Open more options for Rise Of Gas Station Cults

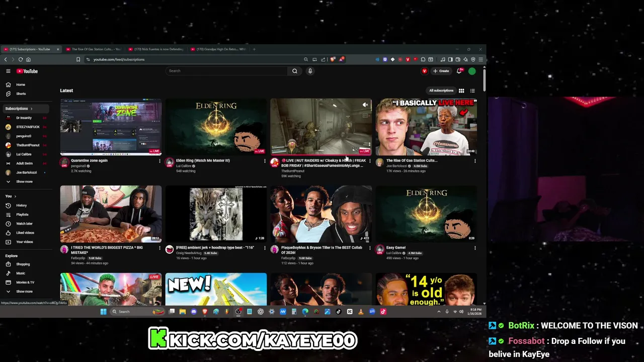(475, 161)
